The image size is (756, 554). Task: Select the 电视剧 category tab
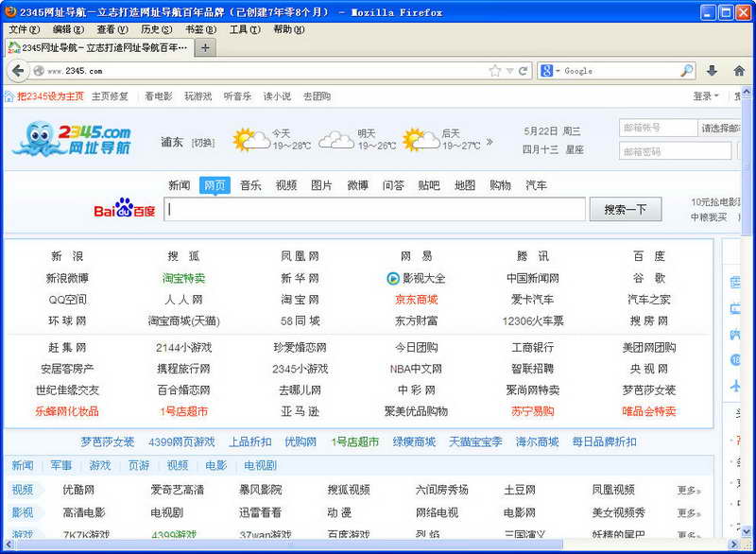(261, 465)
